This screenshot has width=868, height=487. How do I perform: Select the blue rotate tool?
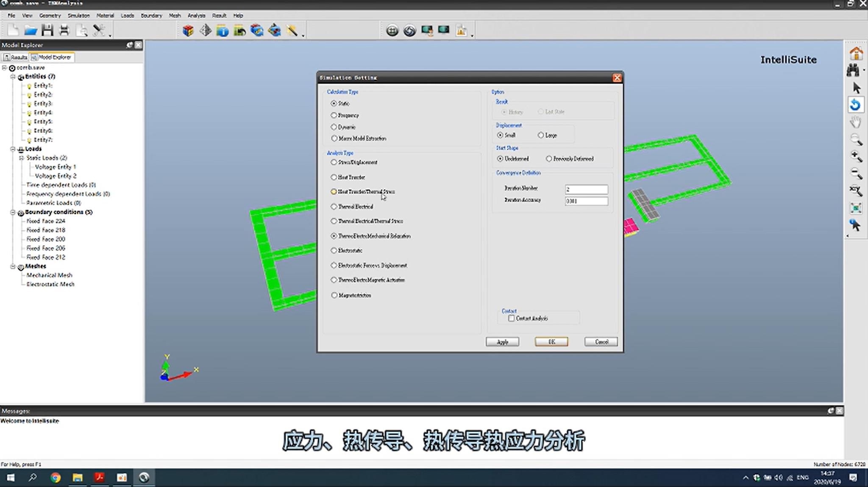pyautogui.click(x=855, y=105)
